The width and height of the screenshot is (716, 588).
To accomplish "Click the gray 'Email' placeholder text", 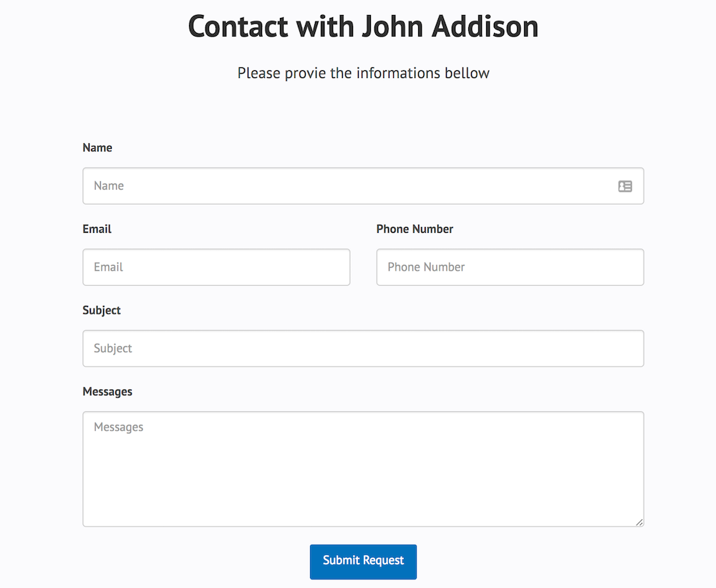I will pyautogui.click(x=109, y=267).
